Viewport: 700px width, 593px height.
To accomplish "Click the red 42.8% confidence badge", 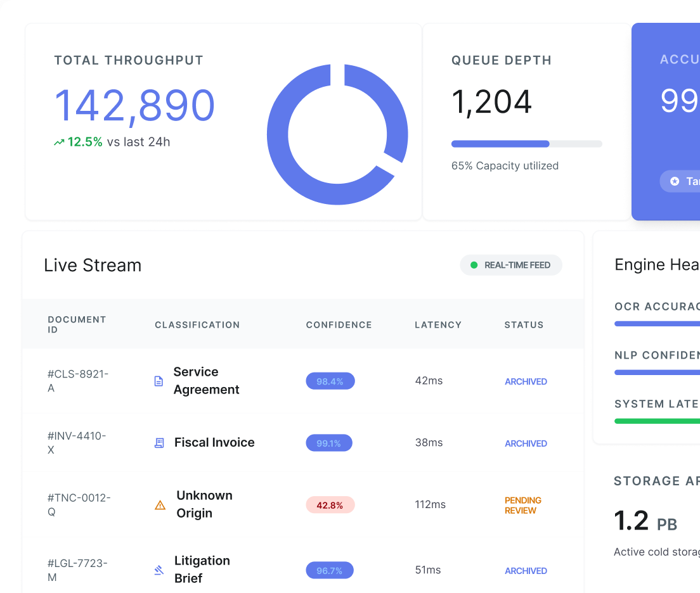I will click(330, 505).
